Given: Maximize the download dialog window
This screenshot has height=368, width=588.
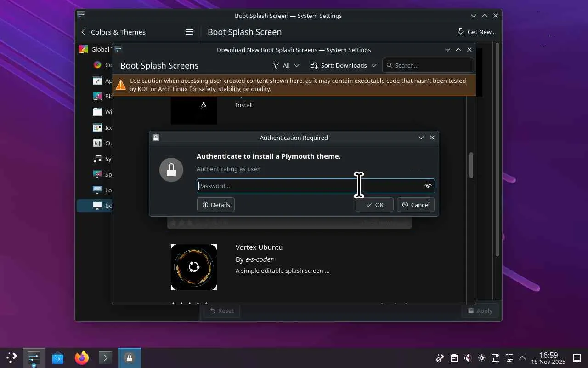Looking at the screenshot, I should pyautogui.click(x=458, y=49).
